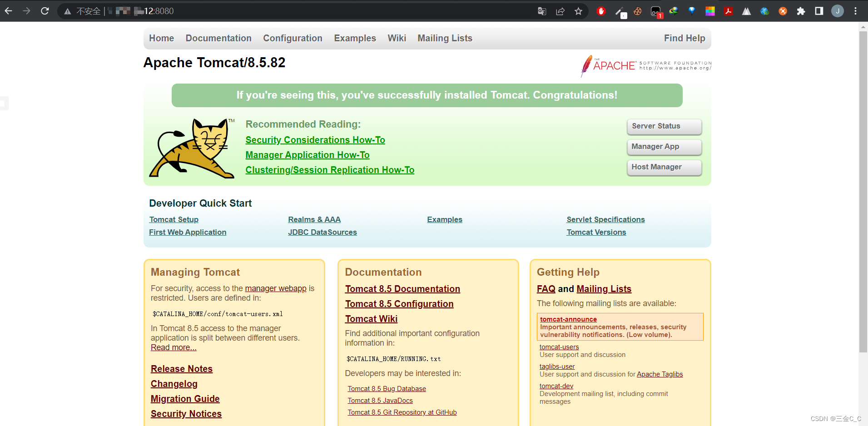Click the Read more... link

click(174, 347)
